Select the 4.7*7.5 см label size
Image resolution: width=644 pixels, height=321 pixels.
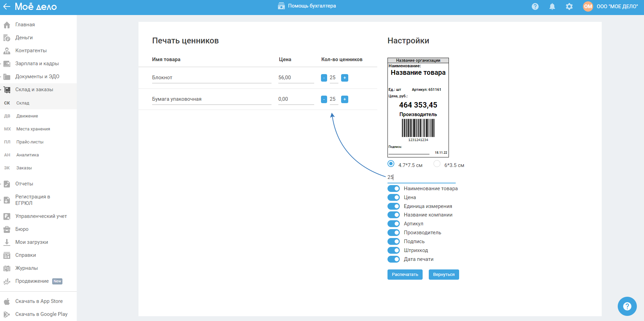click(391, 164)
